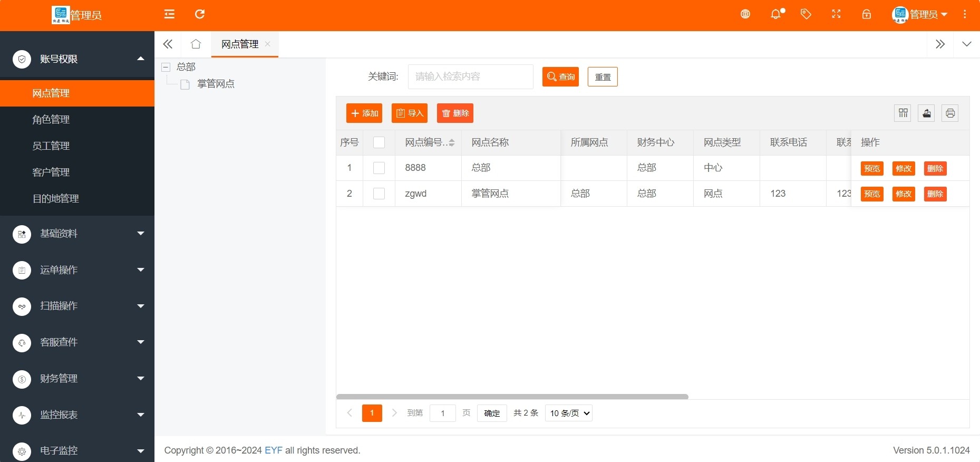Click the 基础资料 sidebar icon
This screenshot has width=980, height=462.
click(x=22, y=234)
